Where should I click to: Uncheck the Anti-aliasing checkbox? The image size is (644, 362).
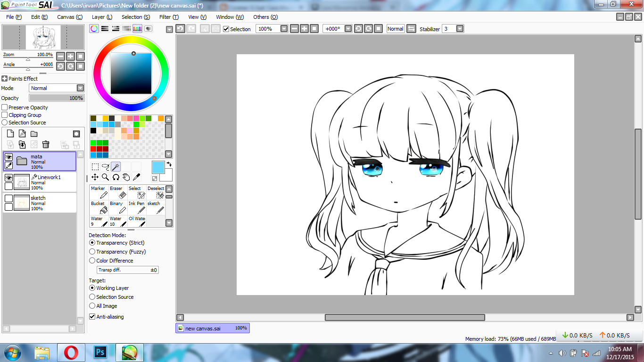click(92, 317)
